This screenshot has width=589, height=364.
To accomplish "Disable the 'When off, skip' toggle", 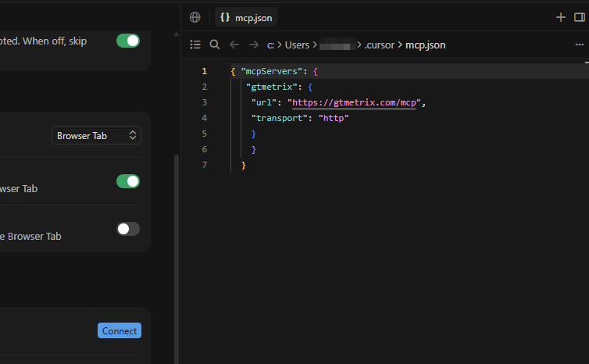I will (x=128, y=41).
